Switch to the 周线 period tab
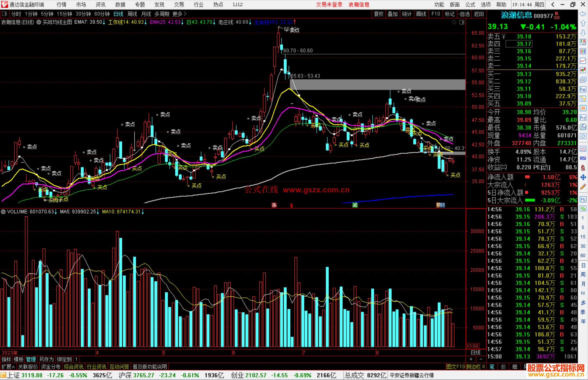Viewport: 588px width, 380px height. point(132,14)
